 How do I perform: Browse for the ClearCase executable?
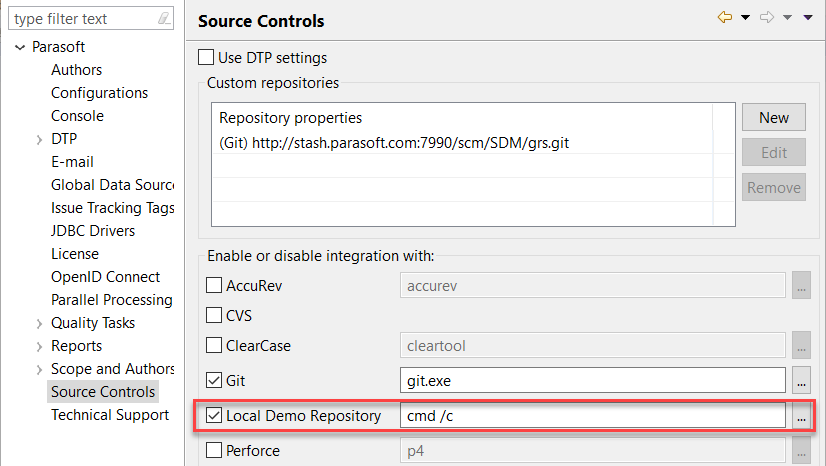(x=801, y=345)
